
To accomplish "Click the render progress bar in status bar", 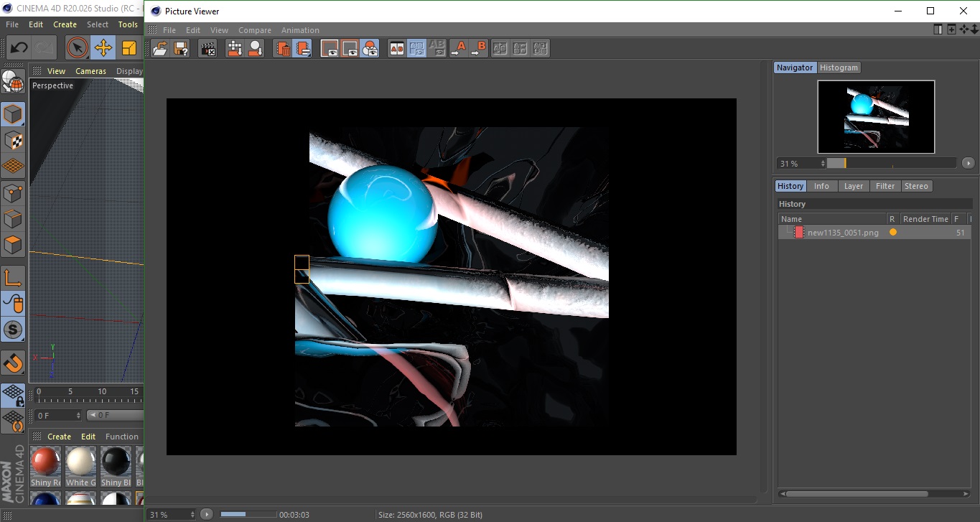I will pyautogui.click(x=248, y=514).
